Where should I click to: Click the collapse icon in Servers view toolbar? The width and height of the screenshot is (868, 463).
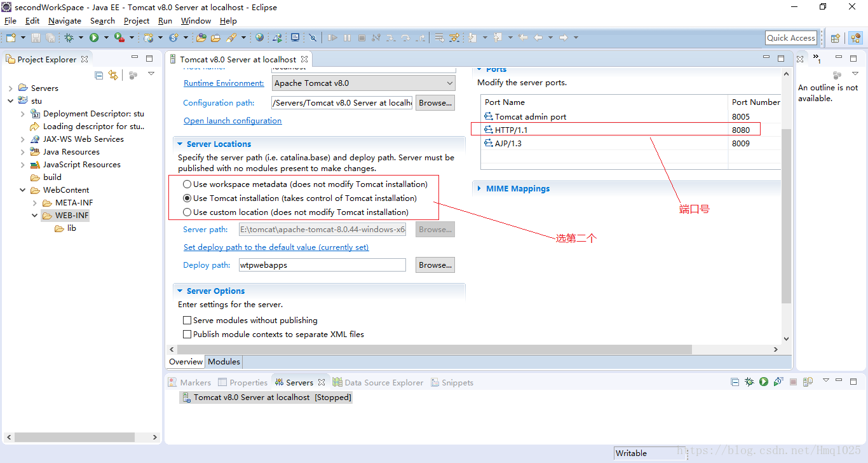735,382
